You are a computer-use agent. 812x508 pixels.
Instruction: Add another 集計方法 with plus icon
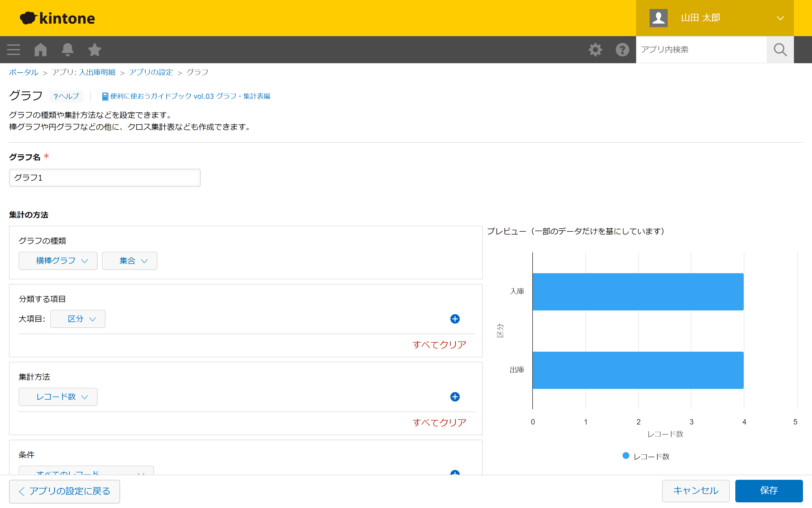click(x=455, y=397)
